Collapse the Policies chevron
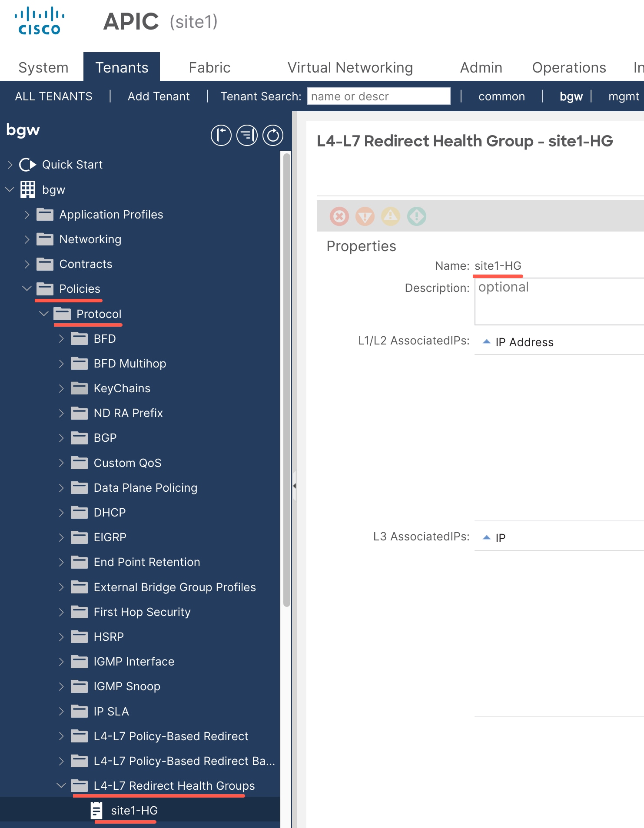 point(27,288)
